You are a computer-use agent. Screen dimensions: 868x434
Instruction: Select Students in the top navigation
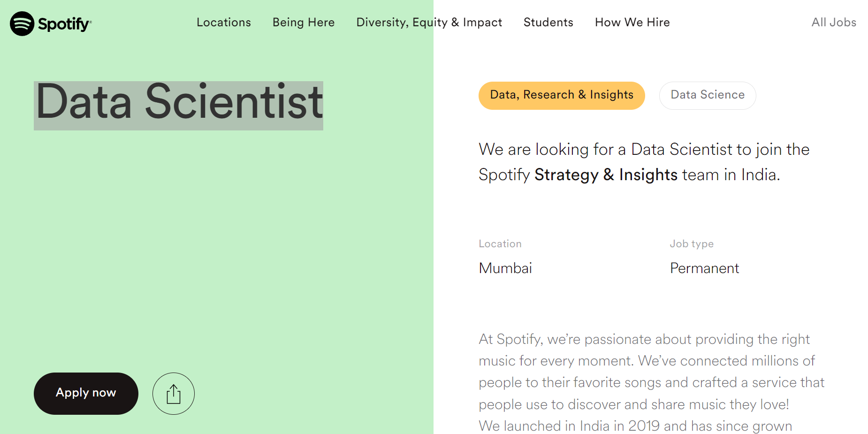pyautogui.click(x=548, y=23)
